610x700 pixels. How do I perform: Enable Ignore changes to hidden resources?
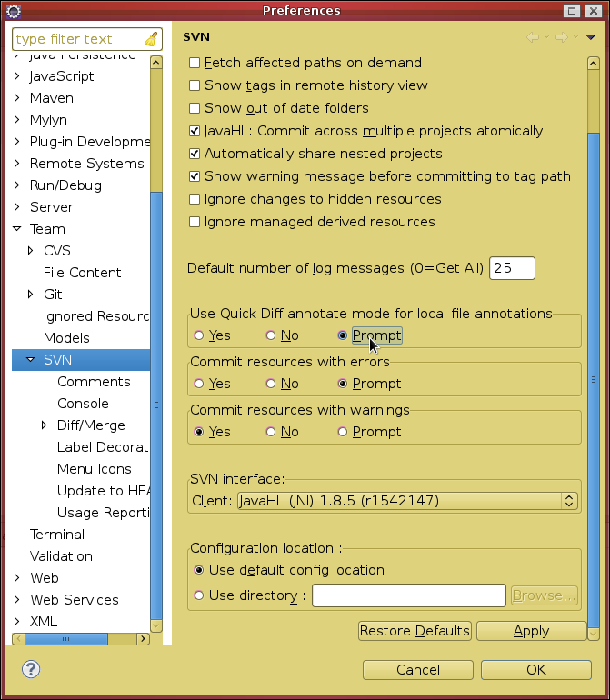pos(195,199)
